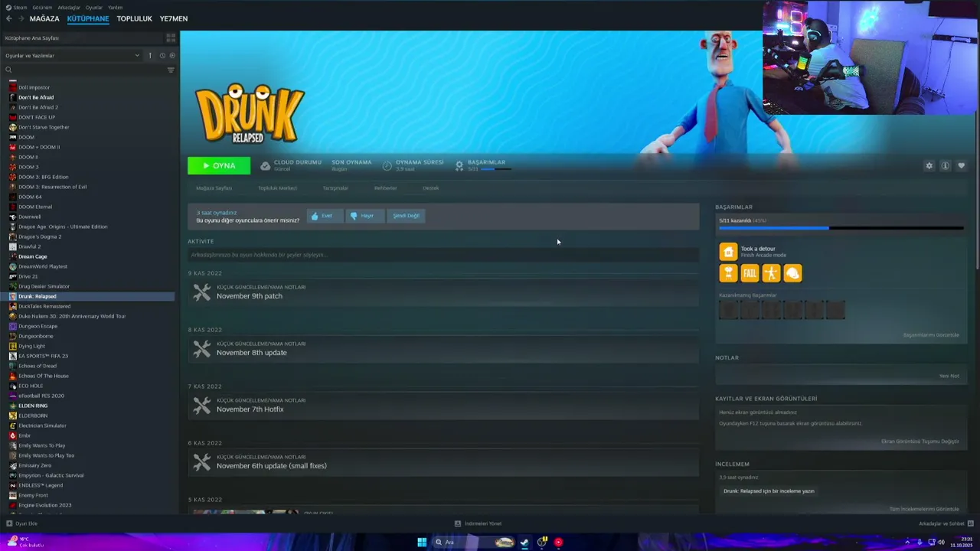Open the Windows Start button

422,542
